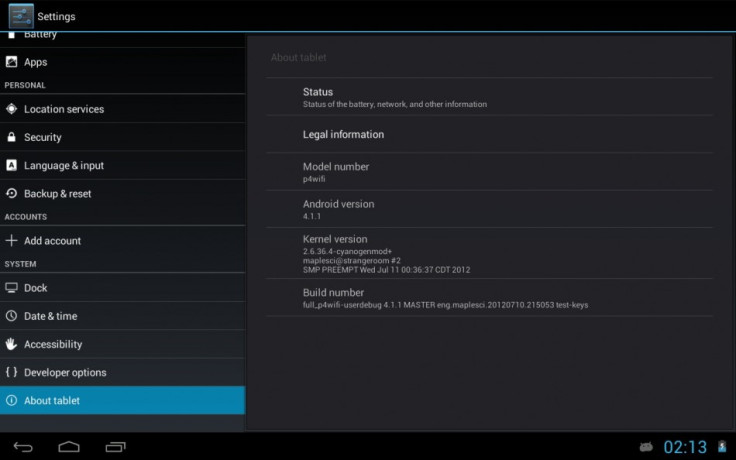The width and height of the screenshot is (736, 460).
Task: Tap the 02:13 clock in status bar
Action: (685, 447)
